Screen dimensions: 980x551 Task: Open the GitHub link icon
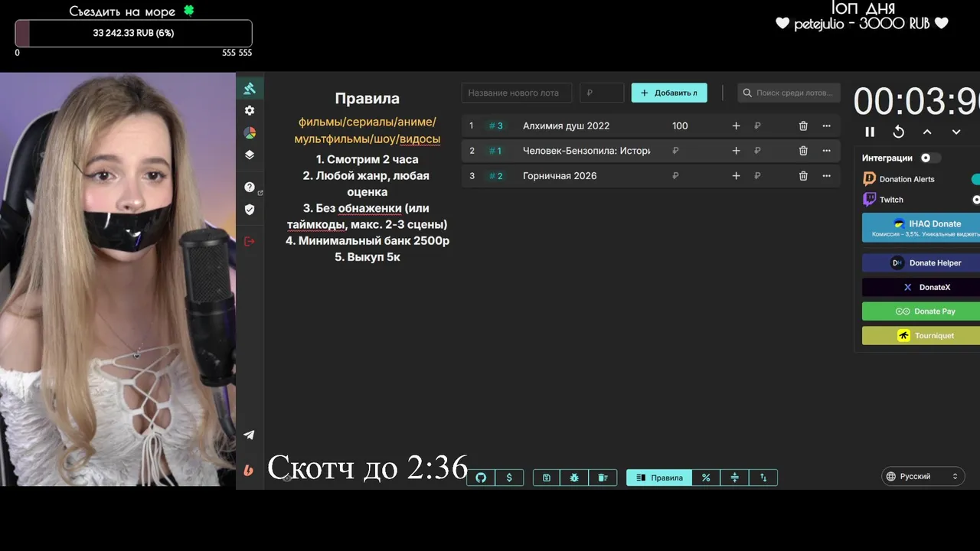(x=481, y=478)
